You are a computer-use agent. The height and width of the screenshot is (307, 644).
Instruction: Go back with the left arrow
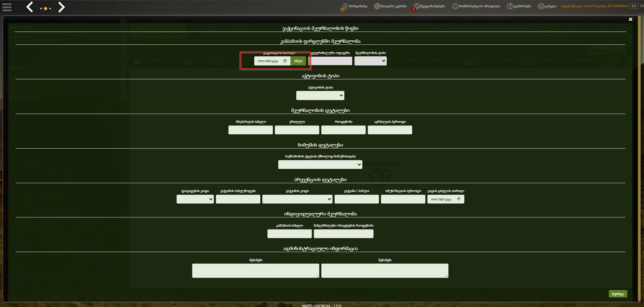tap(30, 7)
